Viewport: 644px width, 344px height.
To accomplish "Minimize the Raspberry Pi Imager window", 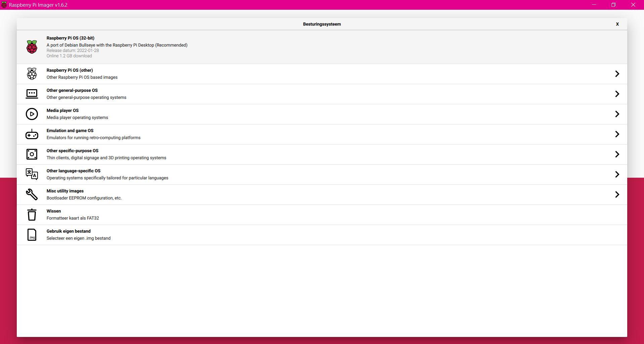I will pyautogui.click(x=594, y=5).
